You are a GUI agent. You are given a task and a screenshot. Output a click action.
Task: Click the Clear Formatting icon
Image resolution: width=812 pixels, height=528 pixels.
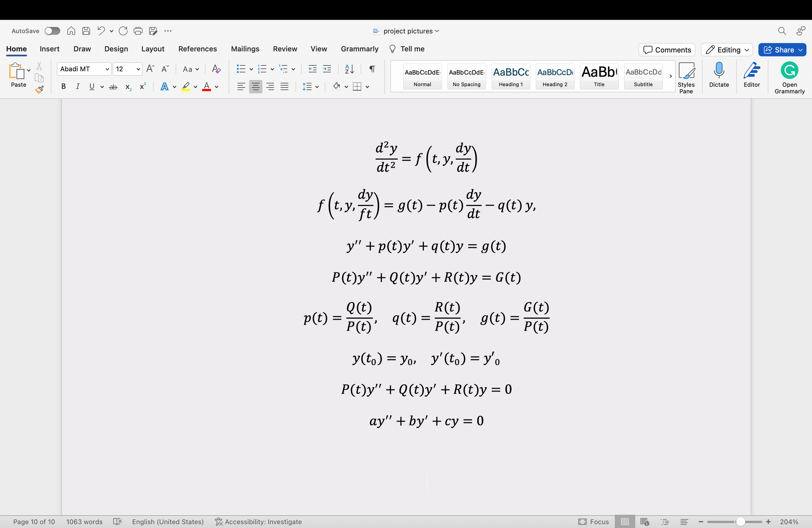click(216, 69)
